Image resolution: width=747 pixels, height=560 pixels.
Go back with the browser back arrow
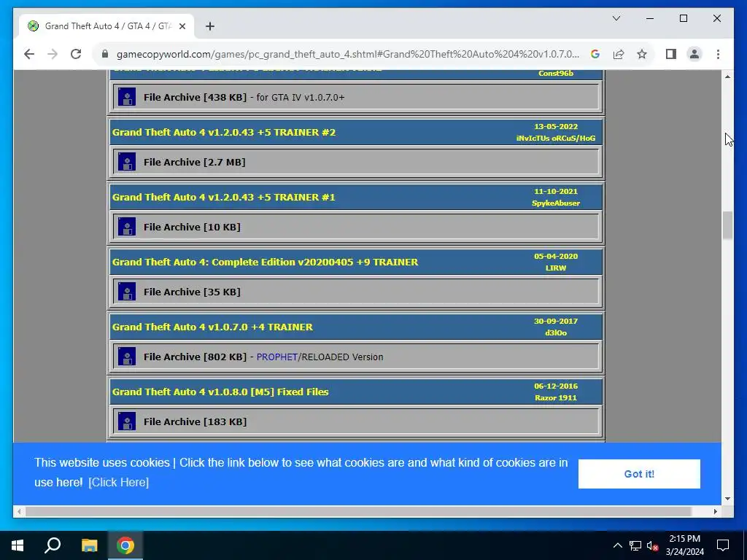29,54
